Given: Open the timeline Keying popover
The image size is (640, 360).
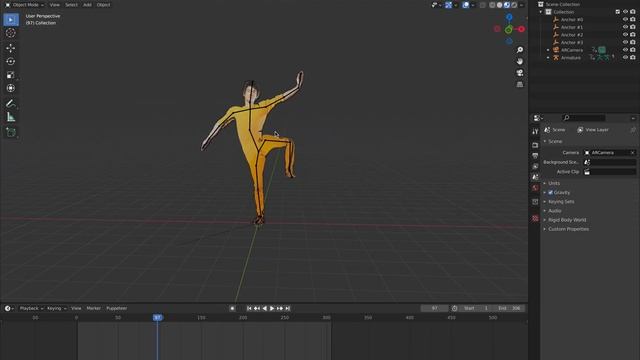Looking at the screenshot, I should [x=56, y=308].
